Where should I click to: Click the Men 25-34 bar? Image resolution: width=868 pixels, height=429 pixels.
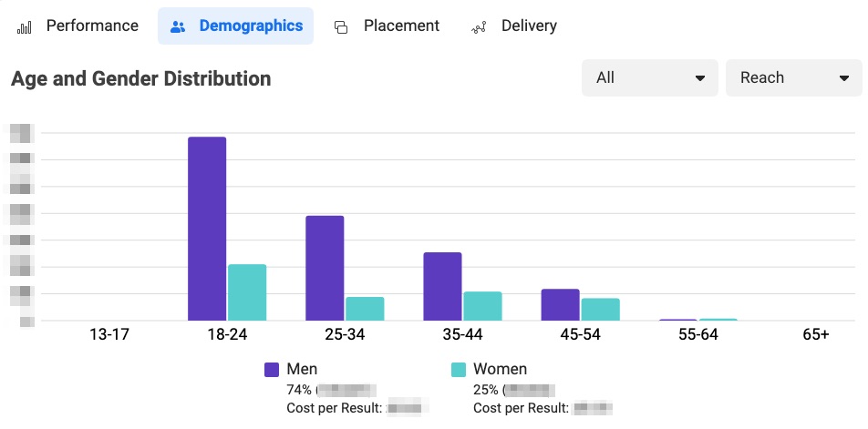coord(325,268)
